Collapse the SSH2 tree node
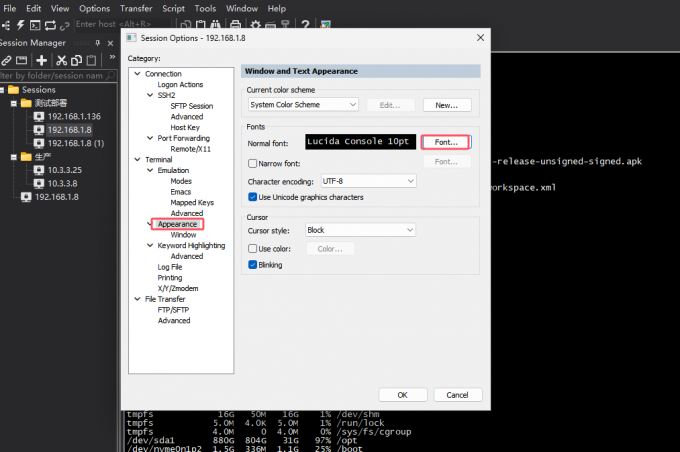 click(x=150, y=95)
